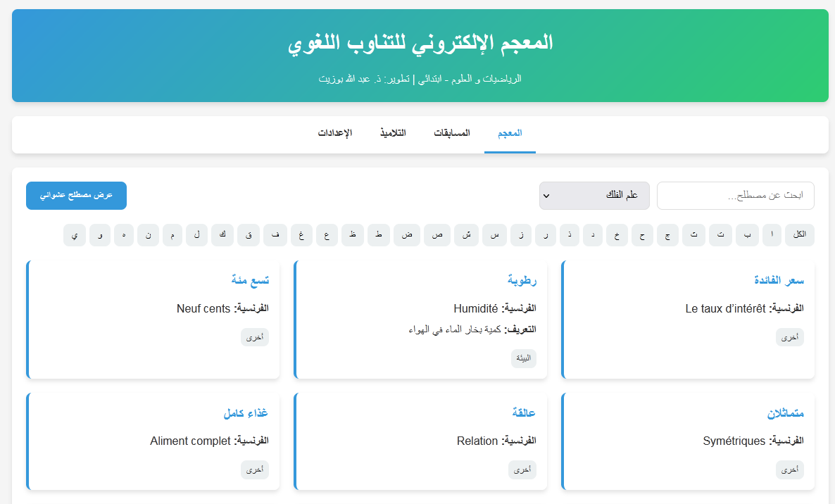835x504 pixels.
Task: Go to the الإعدادات tab
Action: tap(337, 132)
